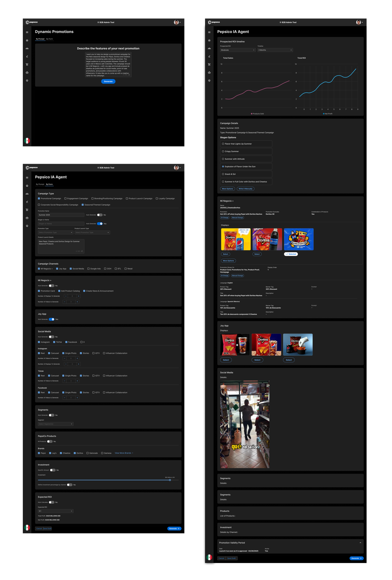392x580 pixels.
Task: Click home icon in ROI timeline screen sidebar
Action: point(209,40)
